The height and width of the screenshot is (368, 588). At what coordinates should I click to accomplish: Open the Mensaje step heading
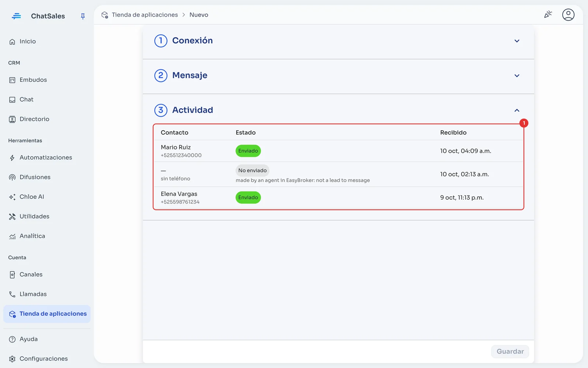(x=190, y=75)
